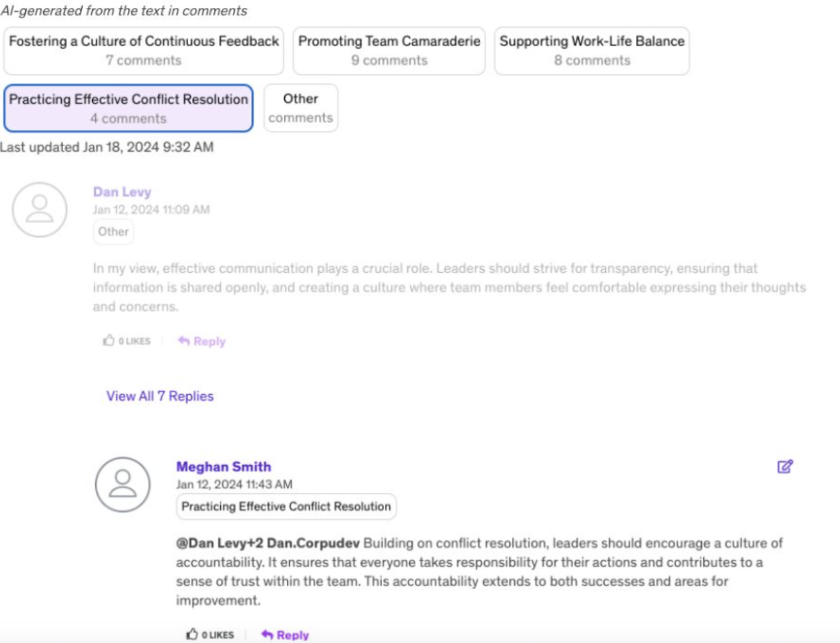Click Dan Levy's profile avatar
Image resolution: width=840 pixels, height=643 pixels.
(40, 210)
